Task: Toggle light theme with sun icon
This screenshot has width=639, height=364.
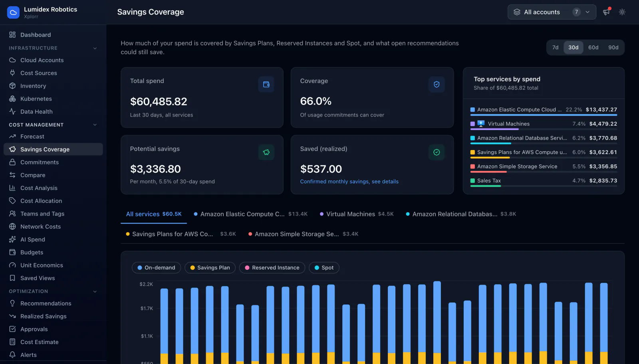Action: click(x=622, y=12)
